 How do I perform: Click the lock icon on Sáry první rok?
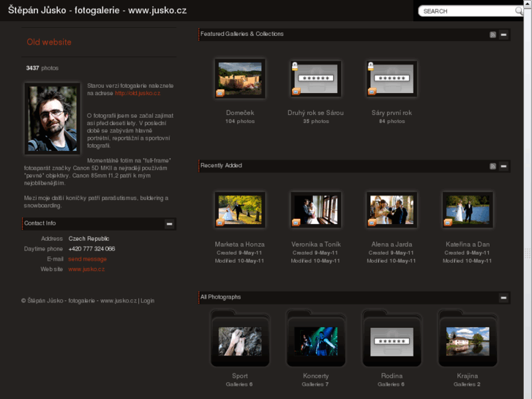point(371,66)
